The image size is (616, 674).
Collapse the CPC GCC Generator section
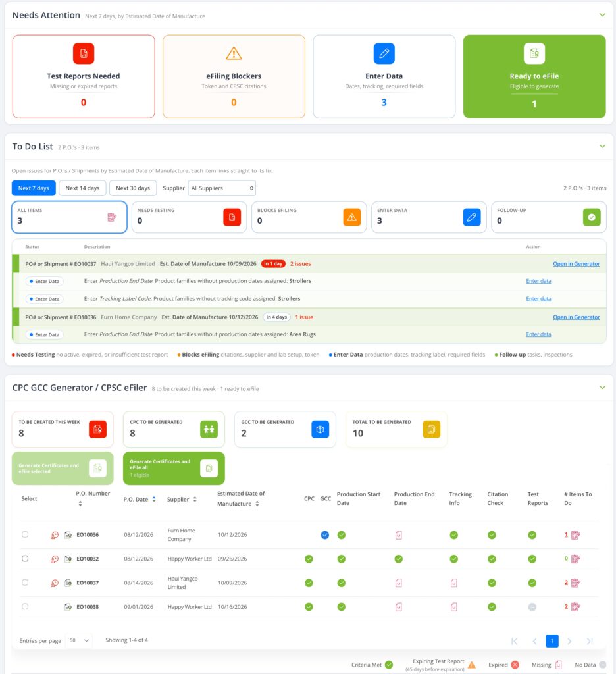602,388
